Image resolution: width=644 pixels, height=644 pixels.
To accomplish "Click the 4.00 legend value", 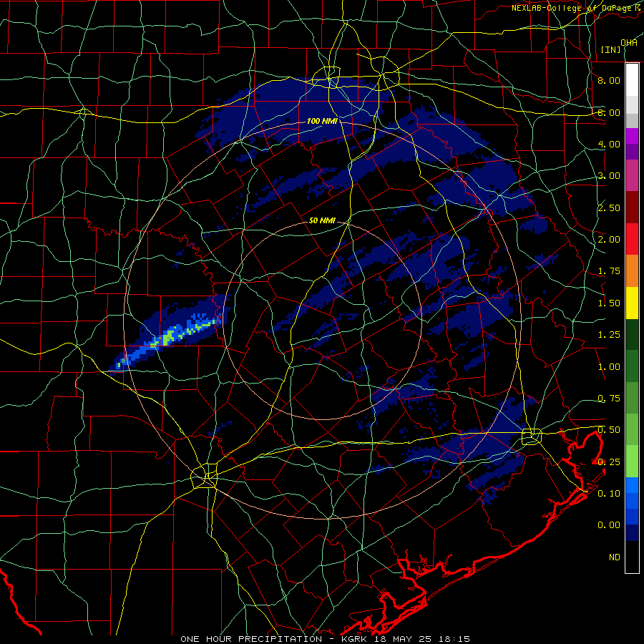I will click(609, 144).
